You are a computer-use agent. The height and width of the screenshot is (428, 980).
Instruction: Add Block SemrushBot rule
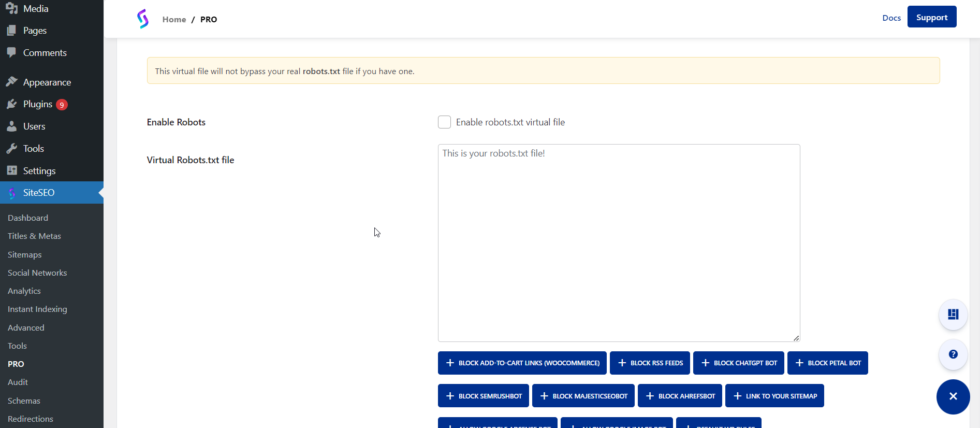click(x=483, y=396)
